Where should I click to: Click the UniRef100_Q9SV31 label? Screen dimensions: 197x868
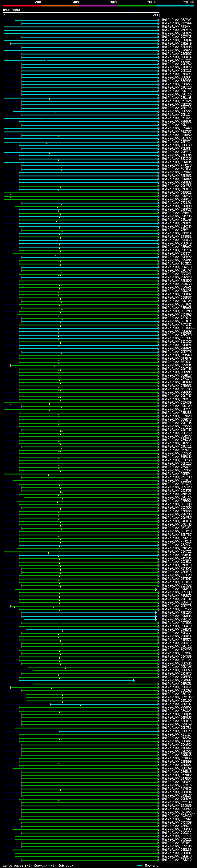point(177,365)
